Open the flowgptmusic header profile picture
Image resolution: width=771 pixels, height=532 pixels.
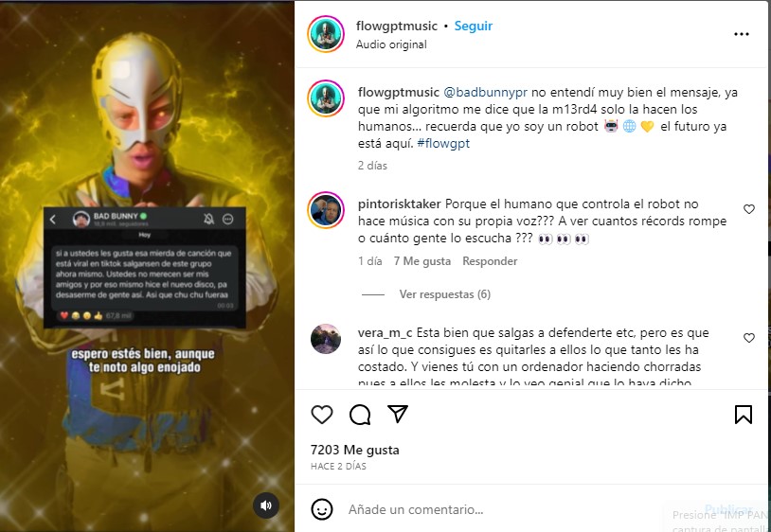[x=326, y=34]
